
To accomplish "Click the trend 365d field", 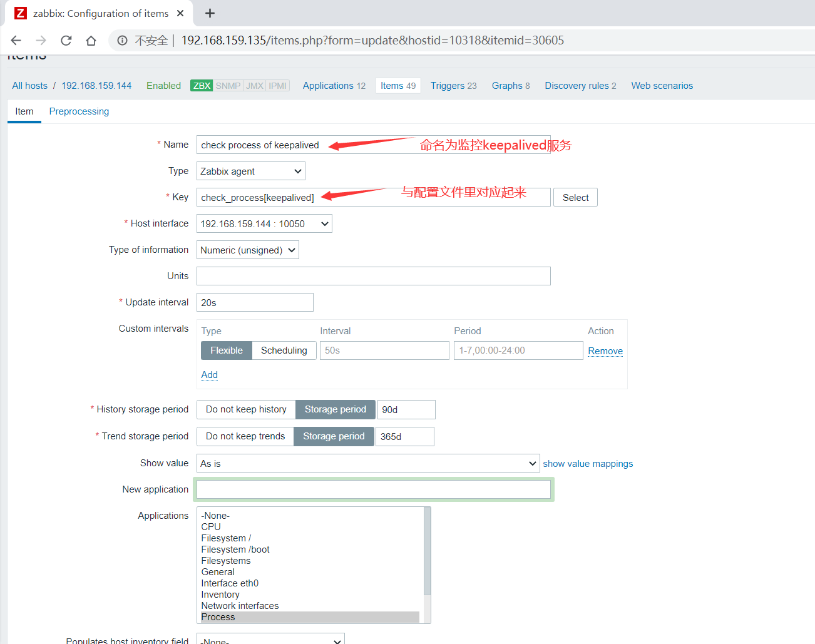I will [405, 436].
